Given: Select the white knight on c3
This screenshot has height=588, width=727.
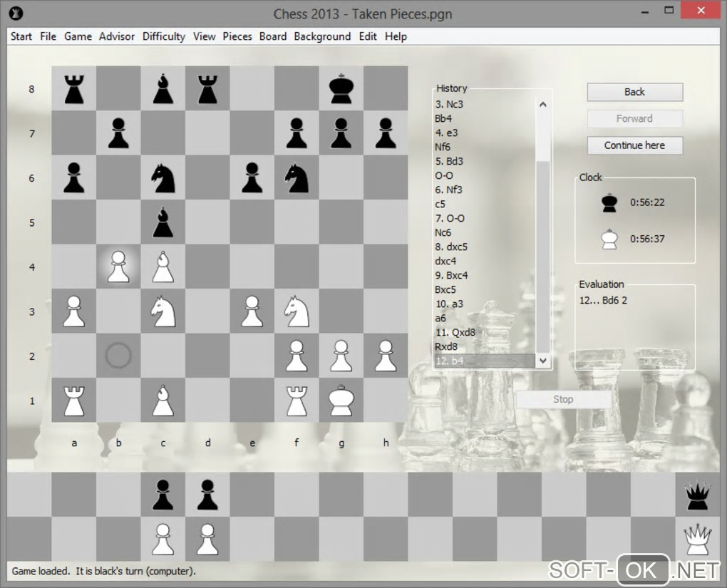Looking at the screenshot, I should point(163,311).
